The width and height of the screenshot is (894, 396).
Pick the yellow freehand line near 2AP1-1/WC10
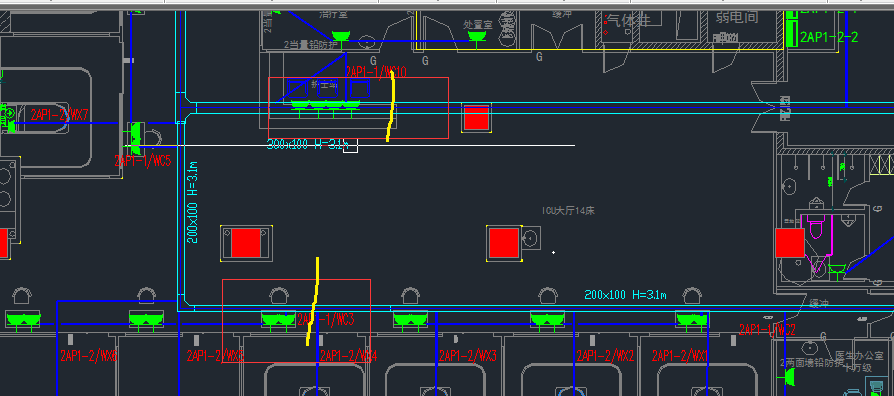391,107
